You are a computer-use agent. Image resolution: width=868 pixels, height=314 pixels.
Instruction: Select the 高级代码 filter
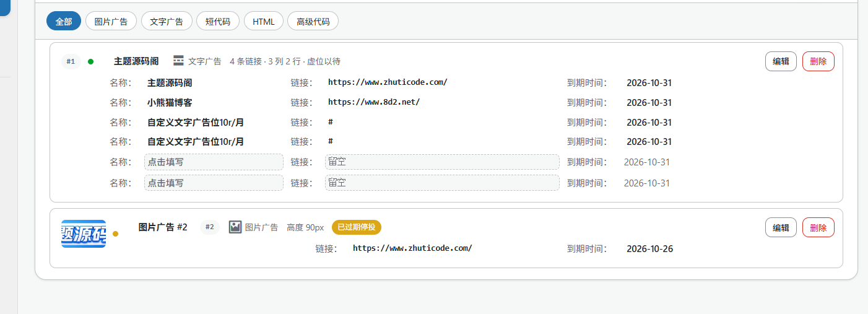(x=313, y=21)
